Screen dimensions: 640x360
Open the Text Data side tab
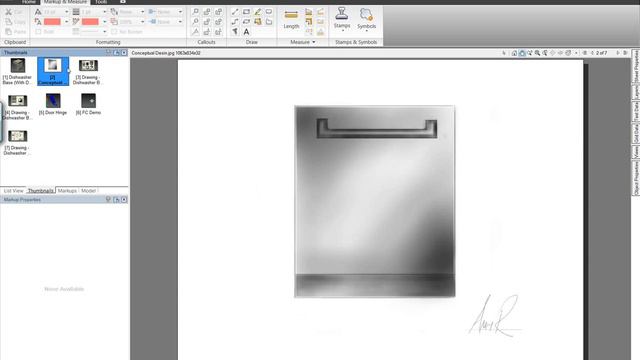pos(636,111)
